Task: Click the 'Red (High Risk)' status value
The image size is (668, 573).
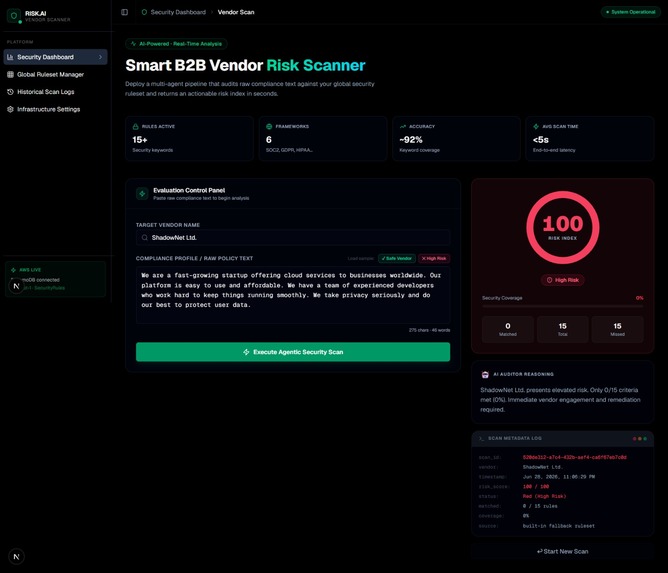Action: click(544, 497)
